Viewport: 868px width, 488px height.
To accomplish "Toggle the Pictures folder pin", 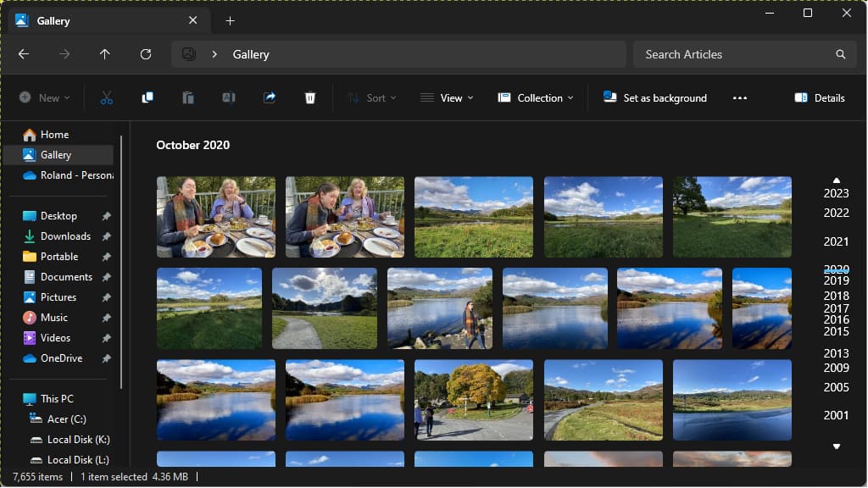I will 105,297.
